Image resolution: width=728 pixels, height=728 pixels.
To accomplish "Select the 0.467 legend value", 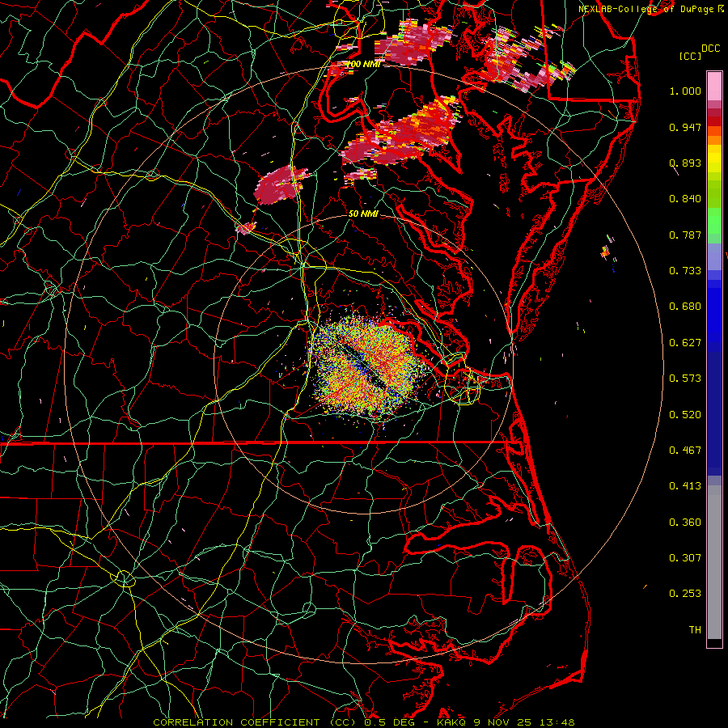I will point(685,451).
